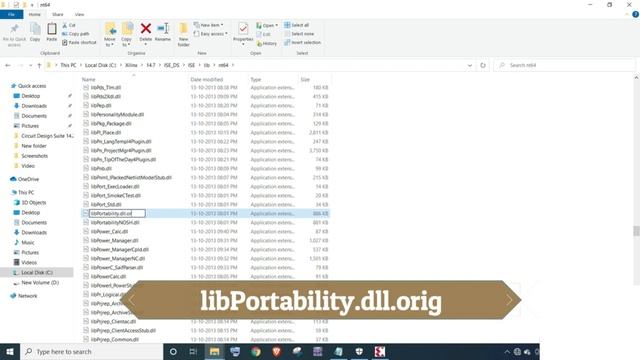The width and height of the screenshot is (640, 360).
Task: Select Quick access in navigation pane
Action: pyautogui.click(x=32, y=86)
